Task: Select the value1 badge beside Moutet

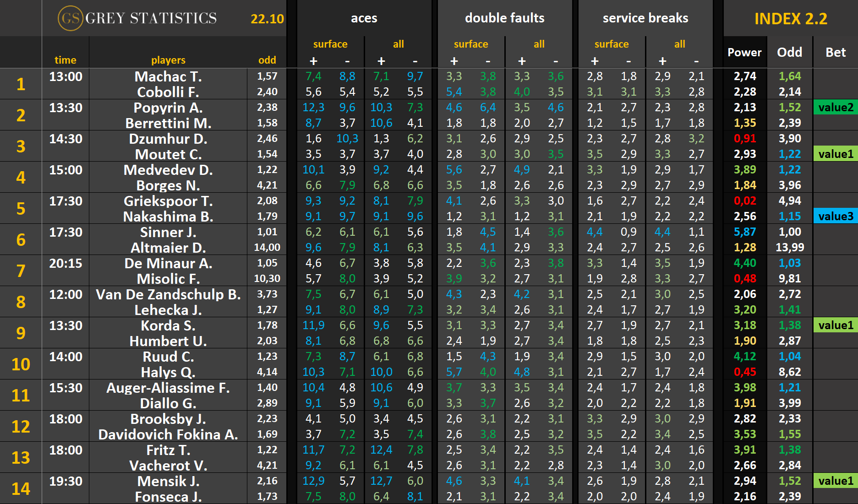Action: (836, 154)
